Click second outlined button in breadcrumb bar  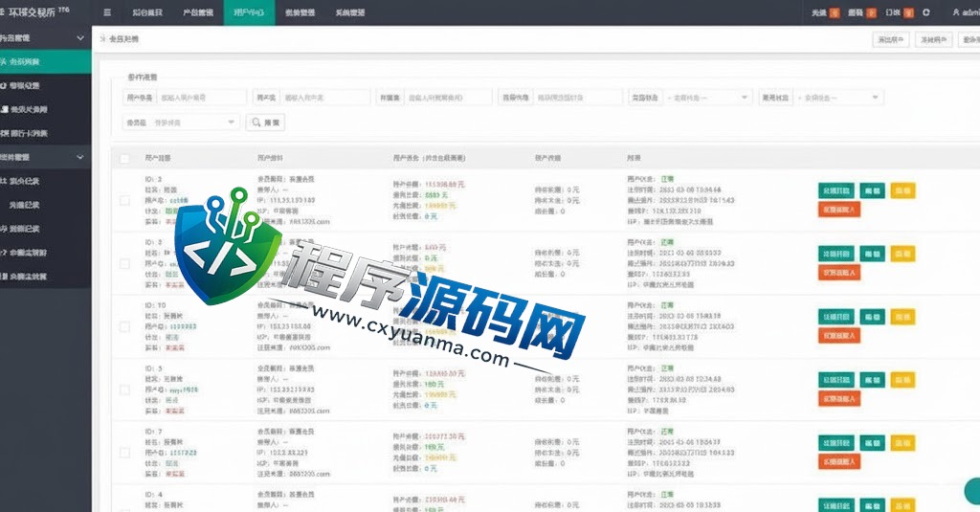click(x=934, y=39)
